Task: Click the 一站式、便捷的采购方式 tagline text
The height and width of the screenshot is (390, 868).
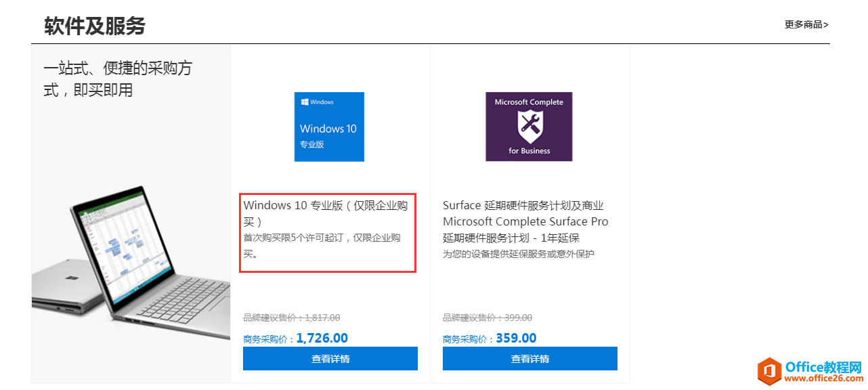Action: pyautogui.click(x=118, y=79)
